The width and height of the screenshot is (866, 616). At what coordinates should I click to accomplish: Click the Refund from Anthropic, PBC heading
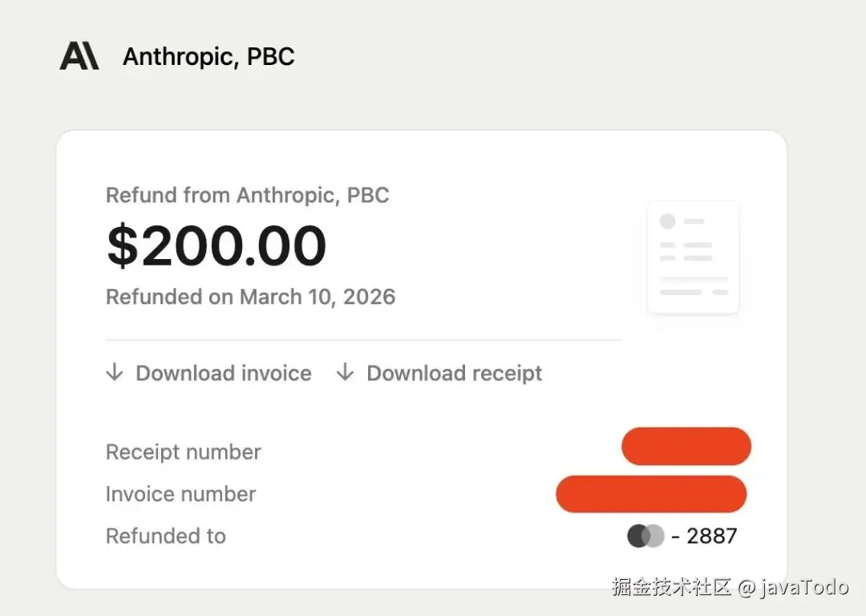pyautogui.click(x=247, y=195)
